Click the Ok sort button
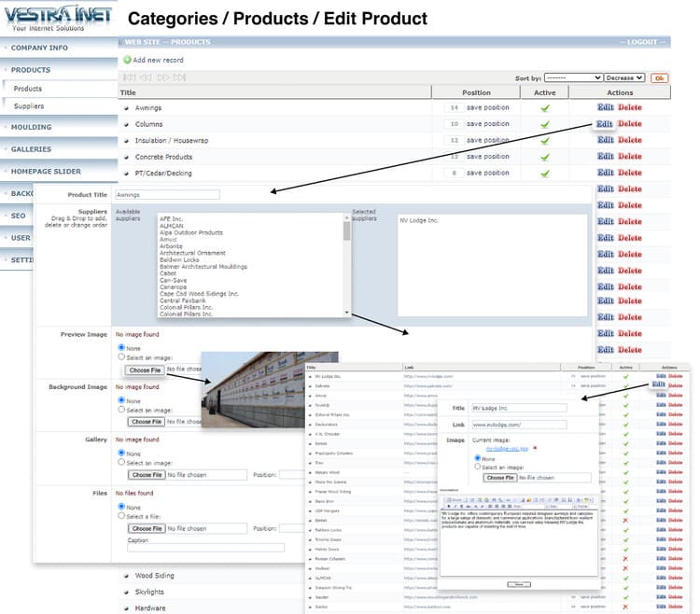The height and width of the screenshot is (614, 700). point(659,78)
